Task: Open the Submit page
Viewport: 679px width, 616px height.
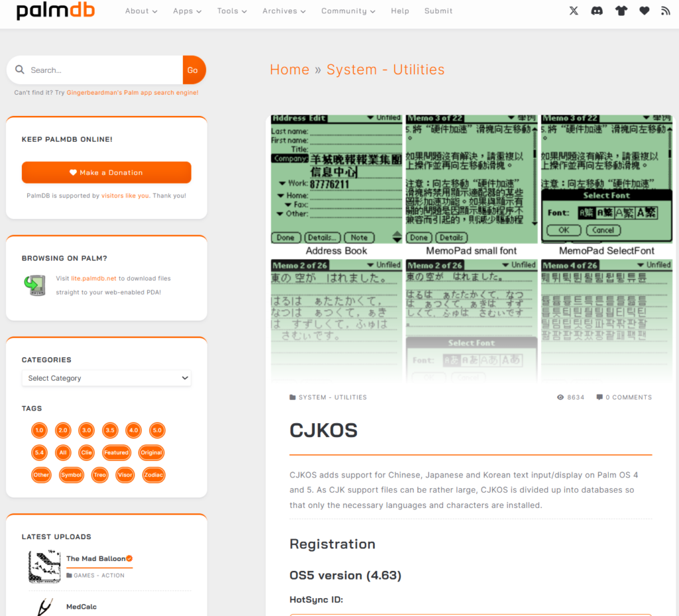Action: pos(438,11)
